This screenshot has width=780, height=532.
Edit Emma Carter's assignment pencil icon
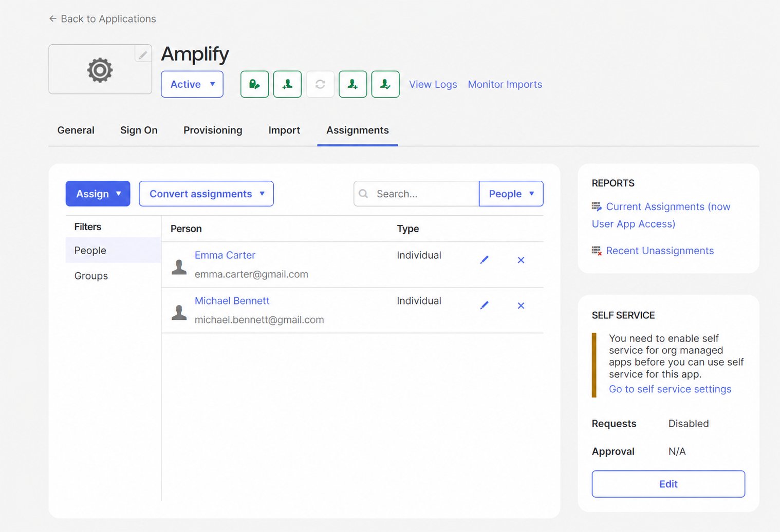click(484, 260)
